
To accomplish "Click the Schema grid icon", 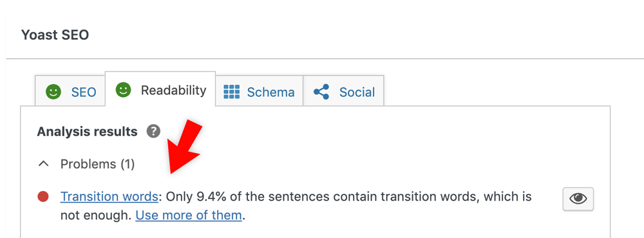I will pyautogui.click(x=231, y=92).
